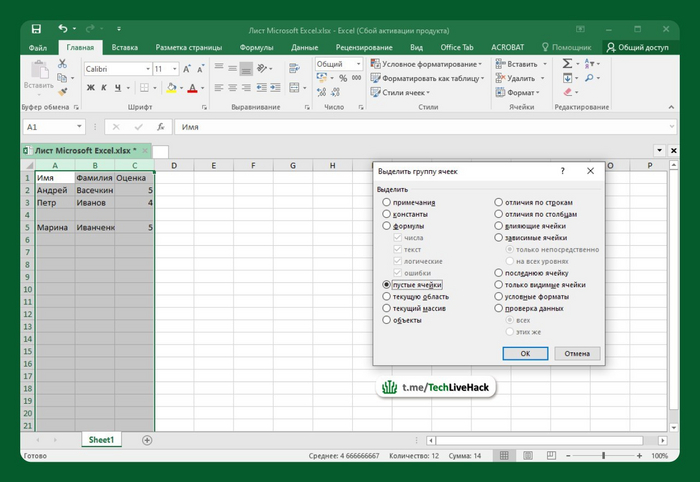Open the font size dropdown
This screenshot has height=482, width=700.
click(175, 69)
